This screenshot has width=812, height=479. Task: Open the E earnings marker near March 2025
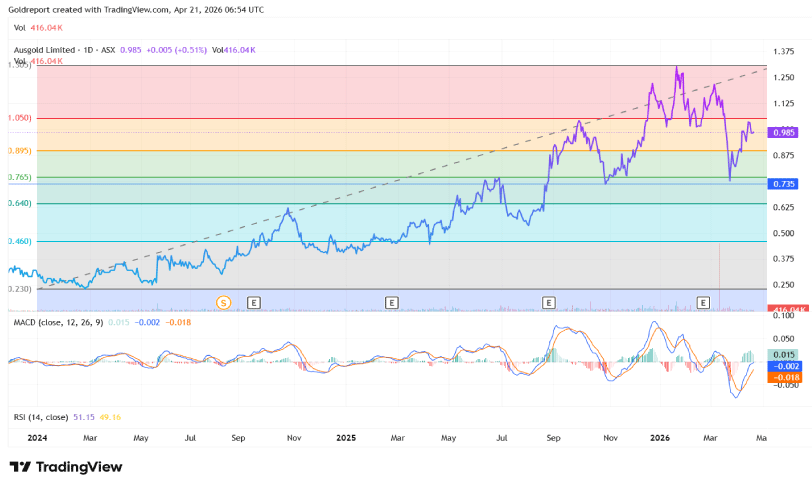pyautogui.click(x=392, y=301)
